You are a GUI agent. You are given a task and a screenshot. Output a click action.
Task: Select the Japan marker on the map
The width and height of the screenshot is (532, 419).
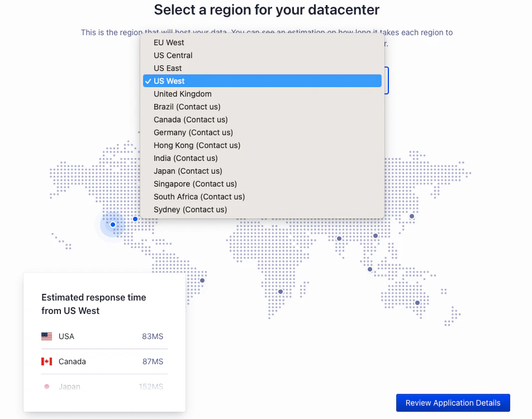(x=412, y=216)
